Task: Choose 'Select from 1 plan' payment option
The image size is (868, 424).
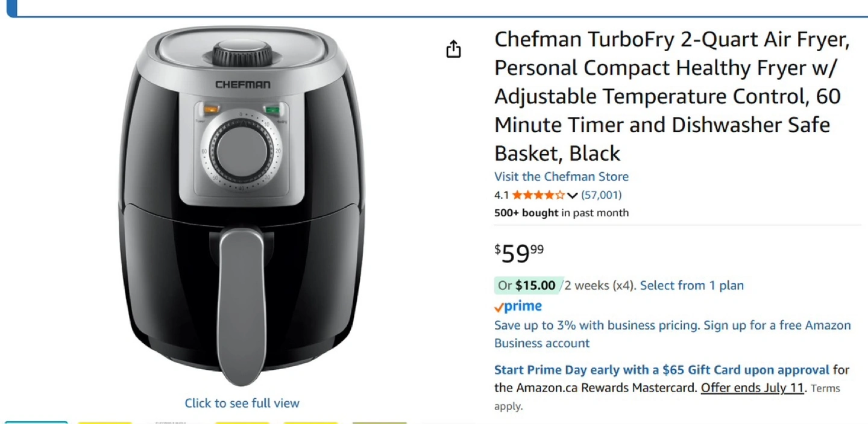Action: [x=692, y=285]
